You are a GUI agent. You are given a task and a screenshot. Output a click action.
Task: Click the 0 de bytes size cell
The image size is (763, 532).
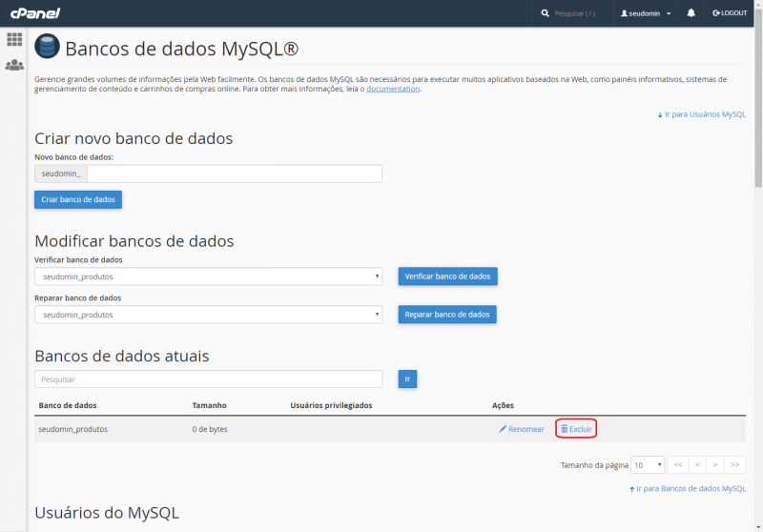pyautogui.click(x=210, y=429)
